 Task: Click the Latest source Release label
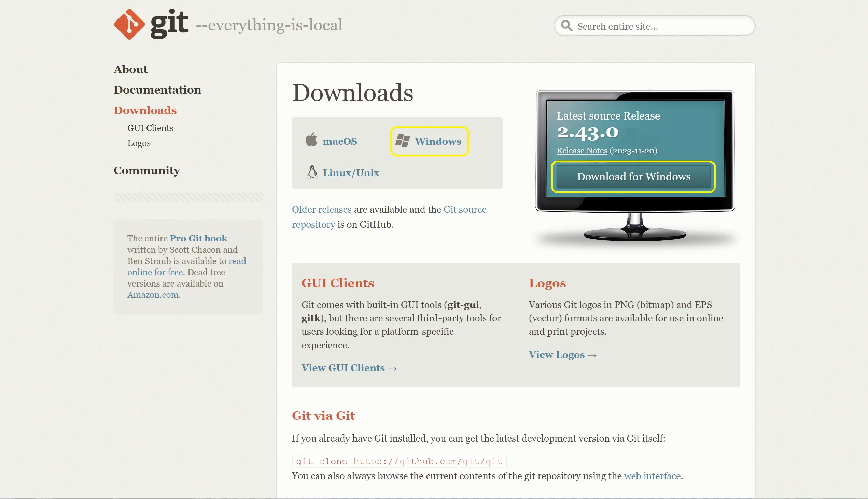pyautogui.click(x=608, y=116)
